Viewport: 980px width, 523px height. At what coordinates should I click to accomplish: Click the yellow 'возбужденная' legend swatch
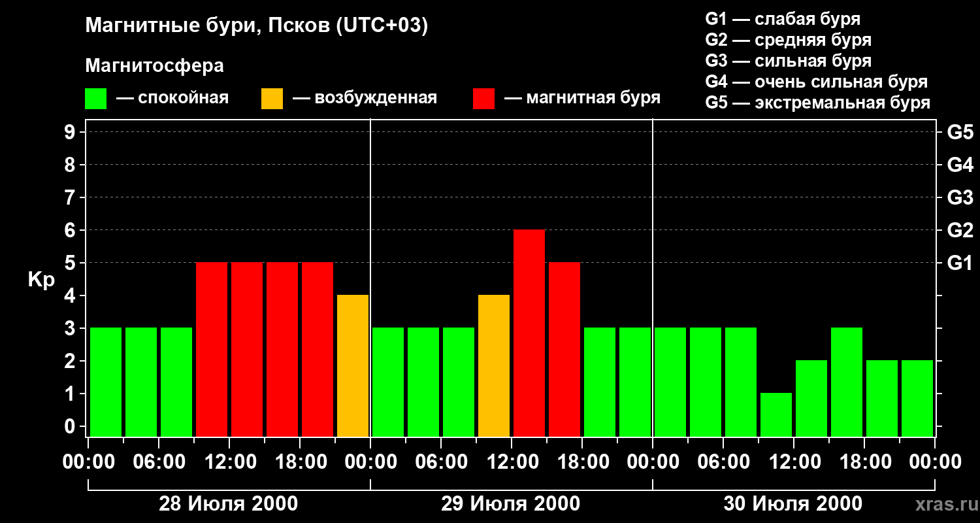click(x=272, y=99)
